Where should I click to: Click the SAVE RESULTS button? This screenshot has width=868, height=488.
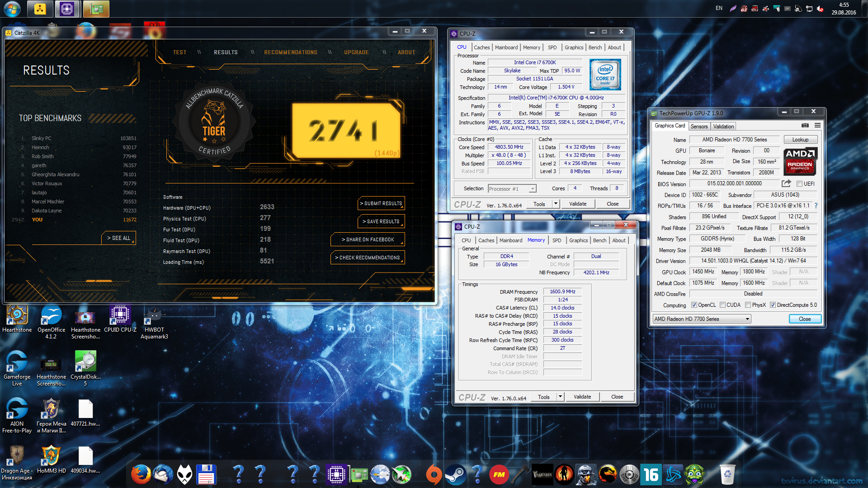click(381, 221)
